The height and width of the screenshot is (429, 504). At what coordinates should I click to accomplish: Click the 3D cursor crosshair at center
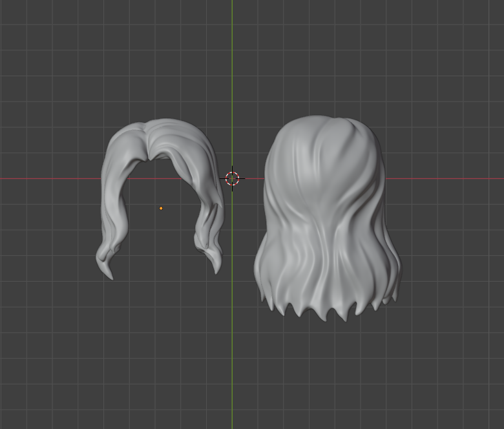click(232, 178)
